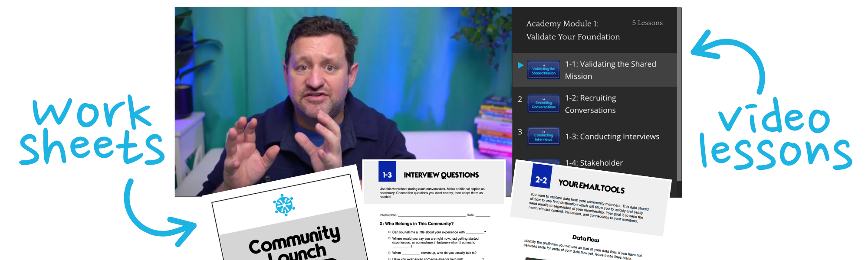The height and width of the screenshot is (260, 868).
Task: Click the playlist vertical scrollbar
Action: coord(679,94)
